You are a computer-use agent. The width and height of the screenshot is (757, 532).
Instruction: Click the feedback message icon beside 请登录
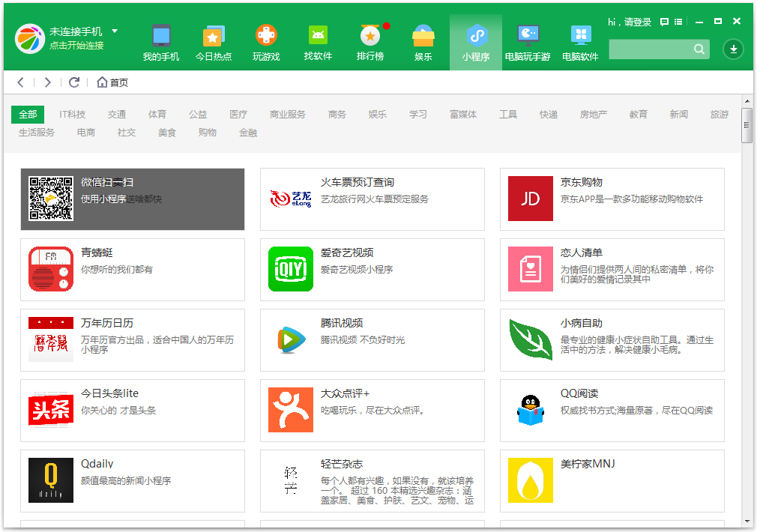663,22
